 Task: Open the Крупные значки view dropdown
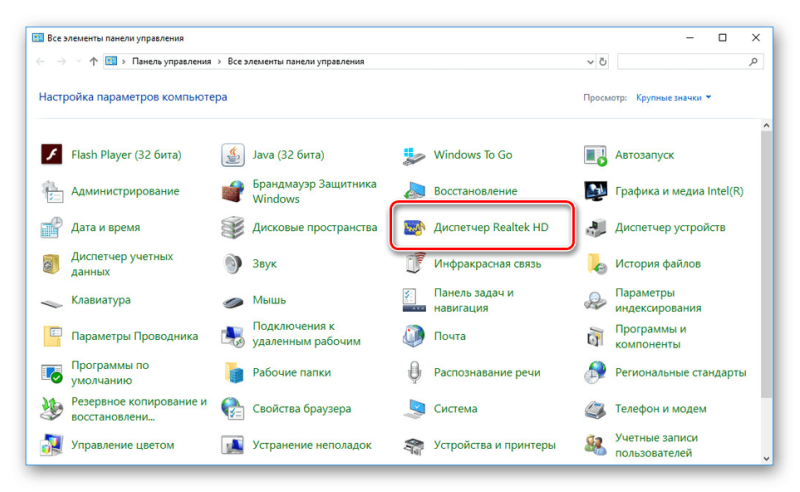[x=673, y=97]
